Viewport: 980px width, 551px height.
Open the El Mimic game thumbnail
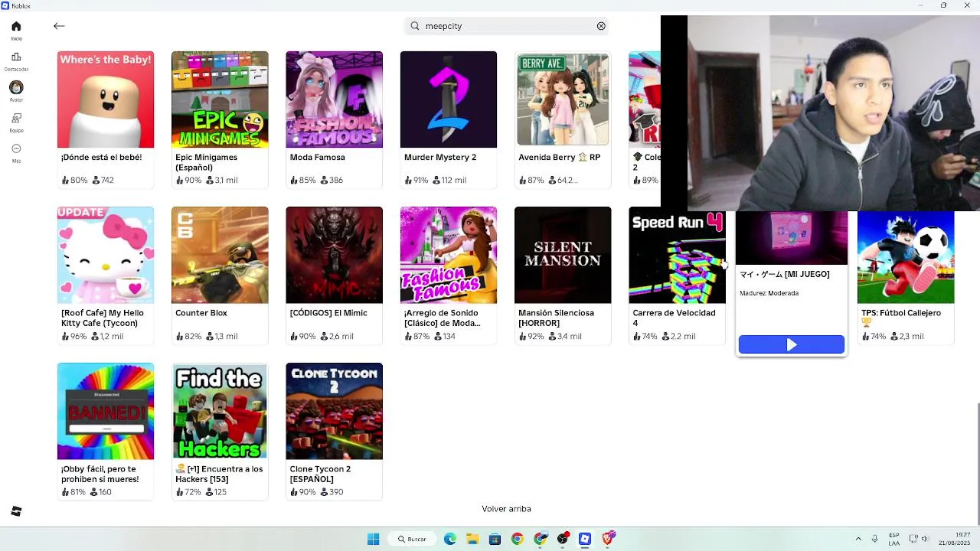(x=334, y=255)
